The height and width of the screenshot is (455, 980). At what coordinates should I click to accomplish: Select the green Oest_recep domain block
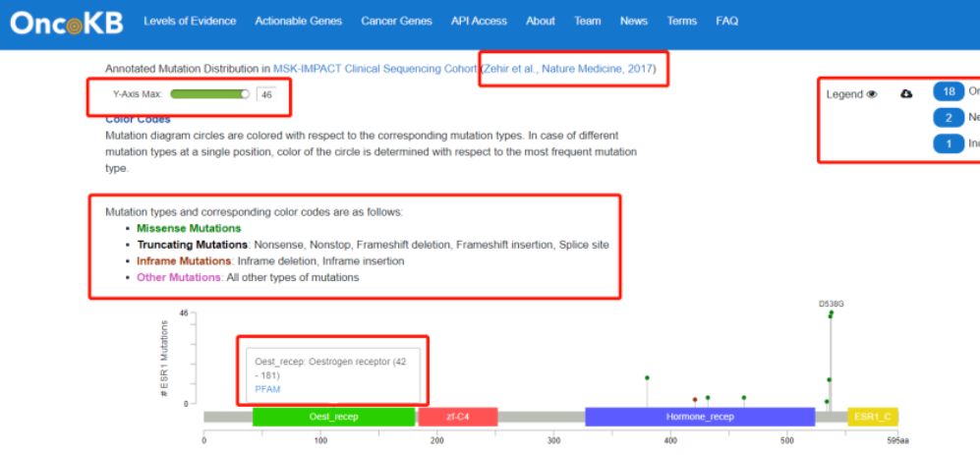point(333,417)
